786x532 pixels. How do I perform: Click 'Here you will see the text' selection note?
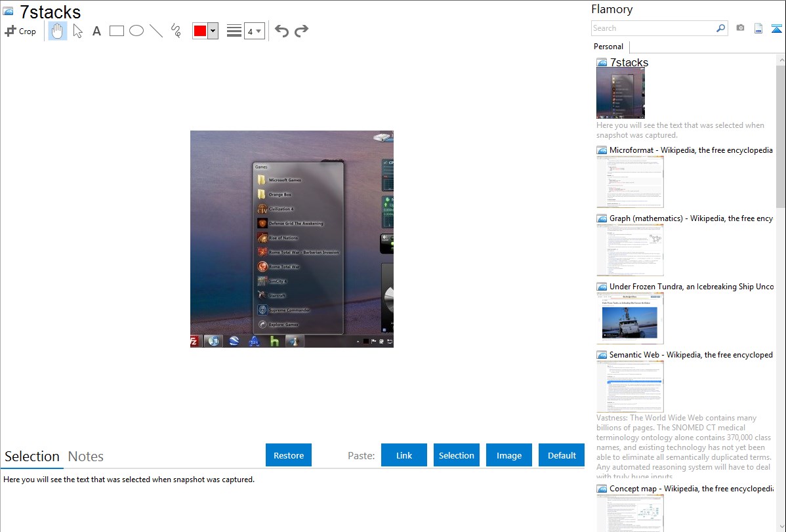click(129, 480)
